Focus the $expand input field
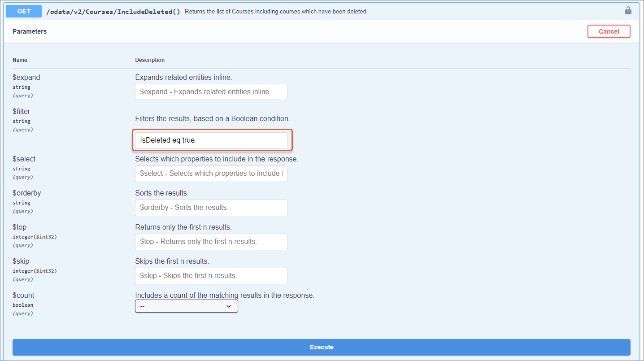 (x=211, y=92)
